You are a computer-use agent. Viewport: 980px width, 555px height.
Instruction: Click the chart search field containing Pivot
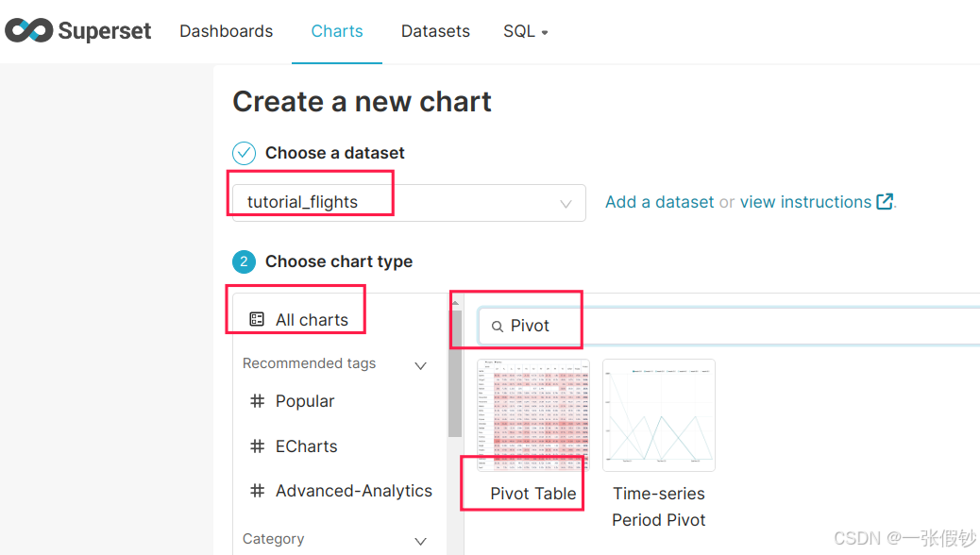coord(736,326)
